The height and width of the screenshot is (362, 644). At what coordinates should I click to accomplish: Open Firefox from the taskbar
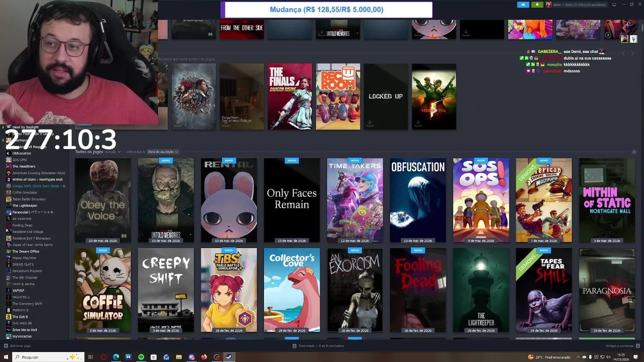click(x=204, y=357)
